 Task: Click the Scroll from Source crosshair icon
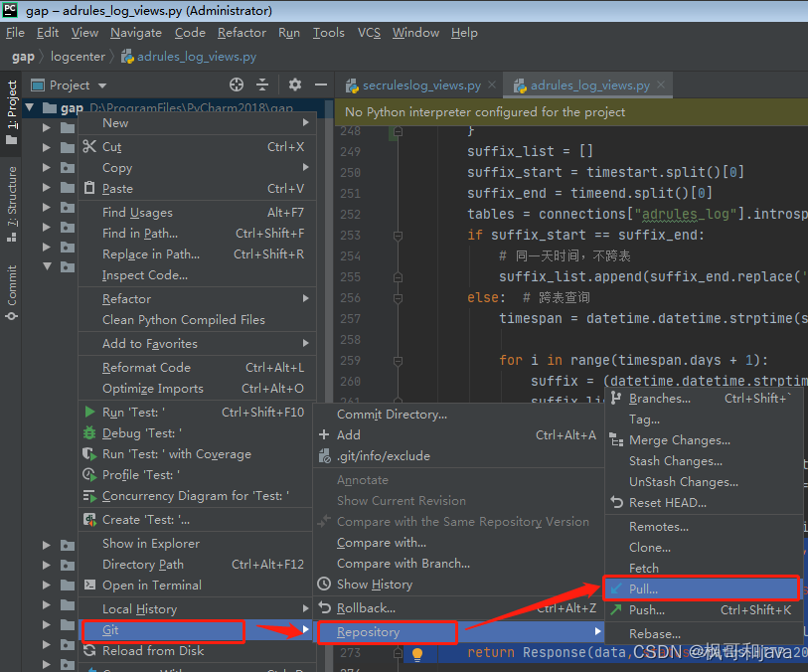[236, 86]
